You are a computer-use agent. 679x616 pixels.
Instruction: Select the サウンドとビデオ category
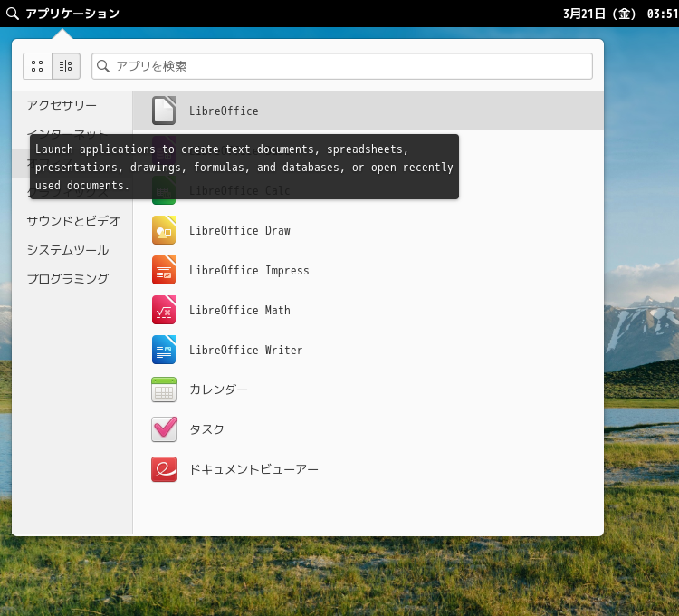[x=73, y=221]
